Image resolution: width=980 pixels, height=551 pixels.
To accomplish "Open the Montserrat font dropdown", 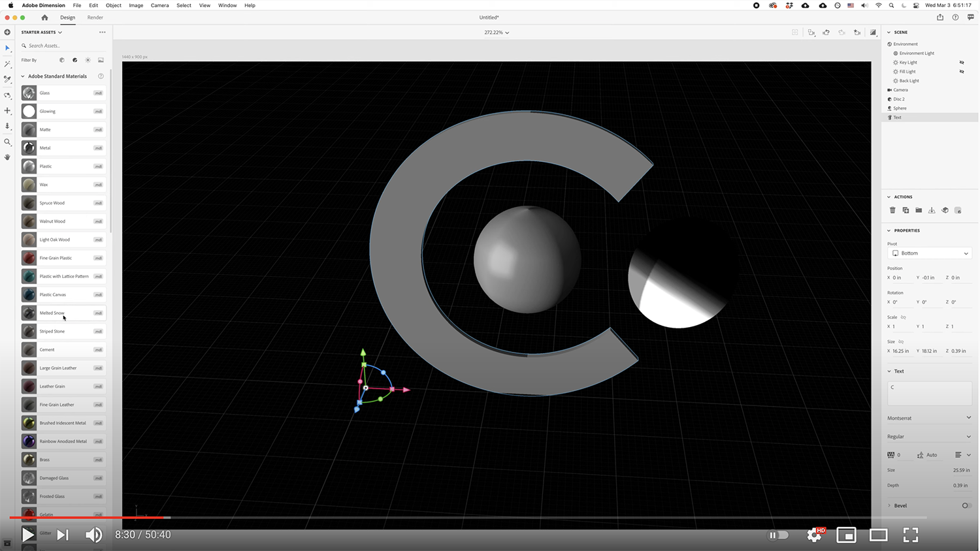I will pyautogui.click(x=930, y=418).
